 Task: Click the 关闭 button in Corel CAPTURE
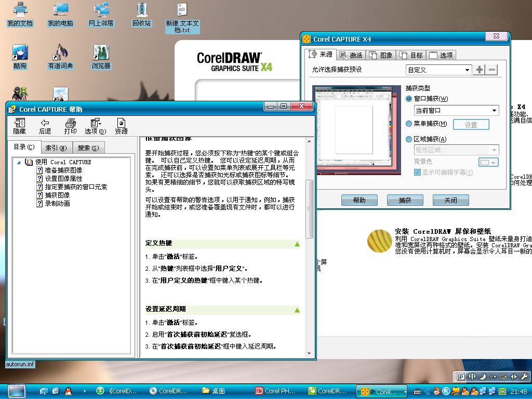451,200
